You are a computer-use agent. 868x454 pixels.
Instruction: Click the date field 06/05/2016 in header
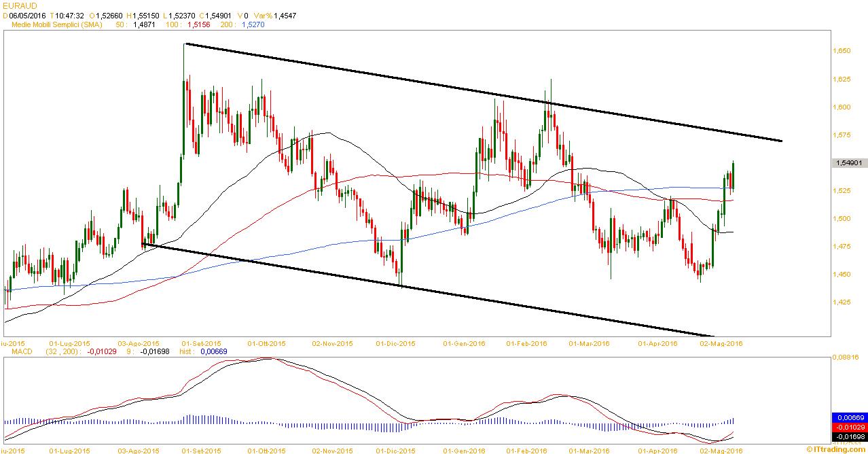pos(26,15)
